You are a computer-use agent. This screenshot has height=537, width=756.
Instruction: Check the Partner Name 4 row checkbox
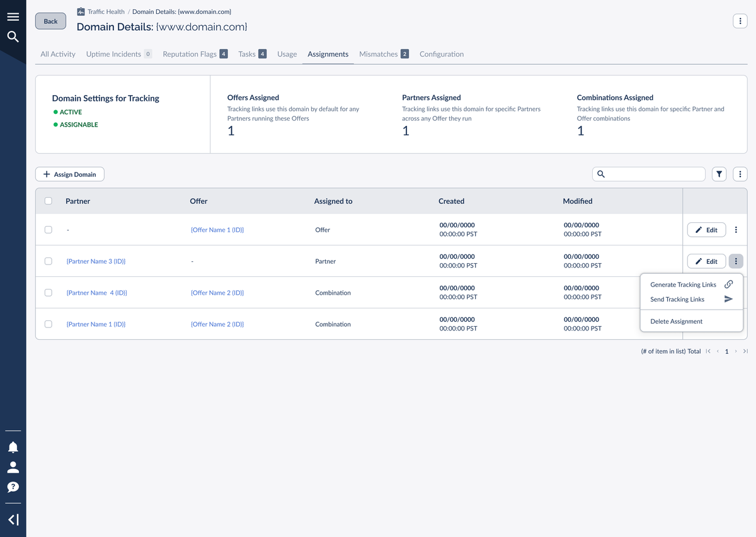pos(49,293)
